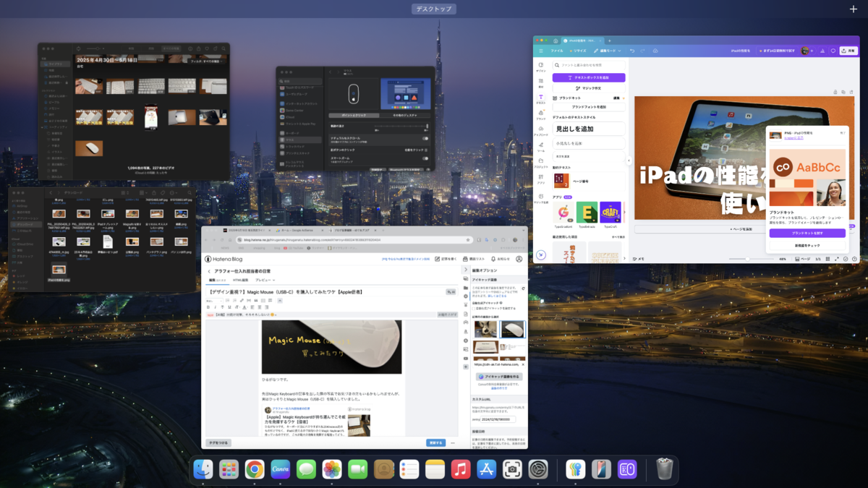868x488 pixels.
Task: Click 記事を書く link in Hatena header
Action: [446, 259]
